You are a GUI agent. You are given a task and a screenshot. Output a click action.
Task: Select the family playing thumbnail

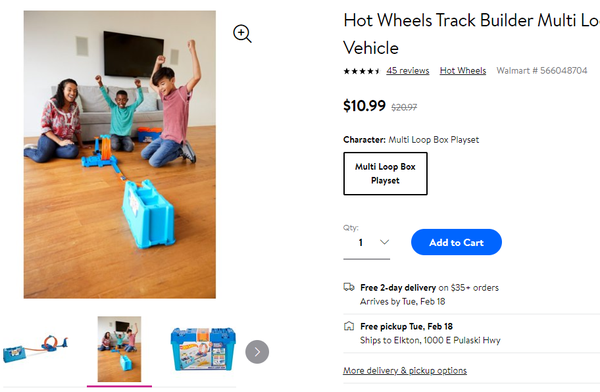(x=119, y=349)
